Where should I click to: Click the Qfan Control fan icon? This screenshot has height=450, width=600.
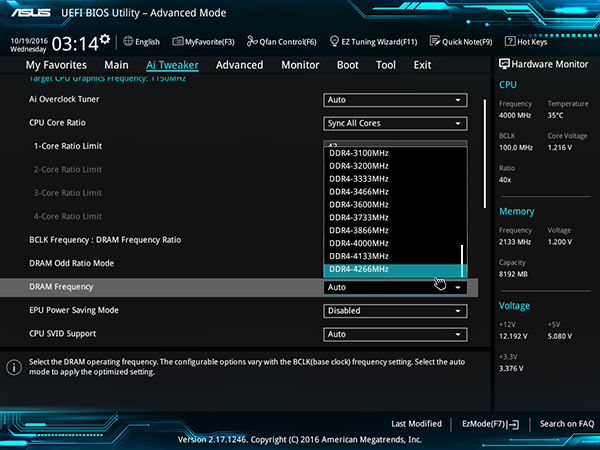click(252, 41)
